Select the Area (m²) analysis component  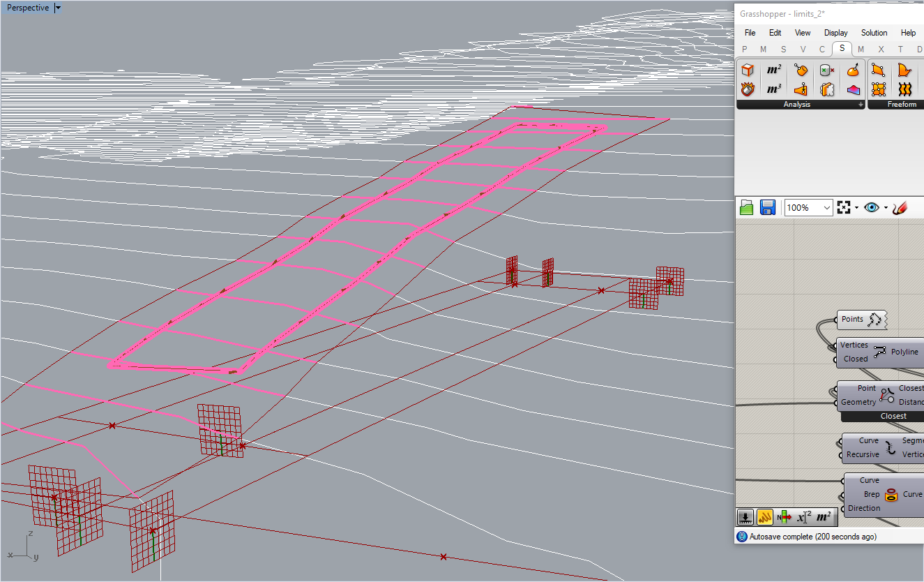(x=774, y=70)
